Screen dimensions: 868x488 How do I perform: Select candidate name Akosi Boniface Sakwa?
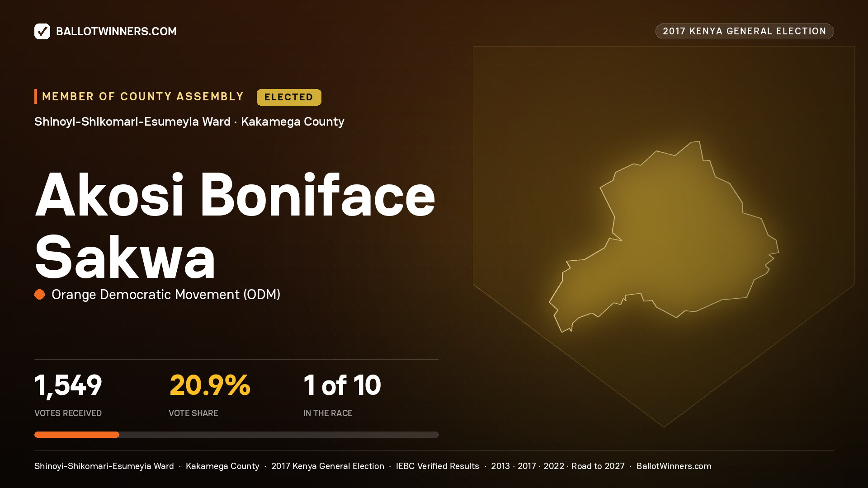pos(235,226)
